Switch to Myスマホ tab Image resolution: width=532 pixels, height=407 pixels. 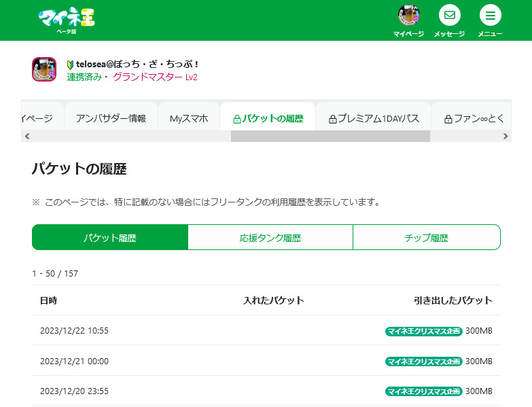pos(188,118)
